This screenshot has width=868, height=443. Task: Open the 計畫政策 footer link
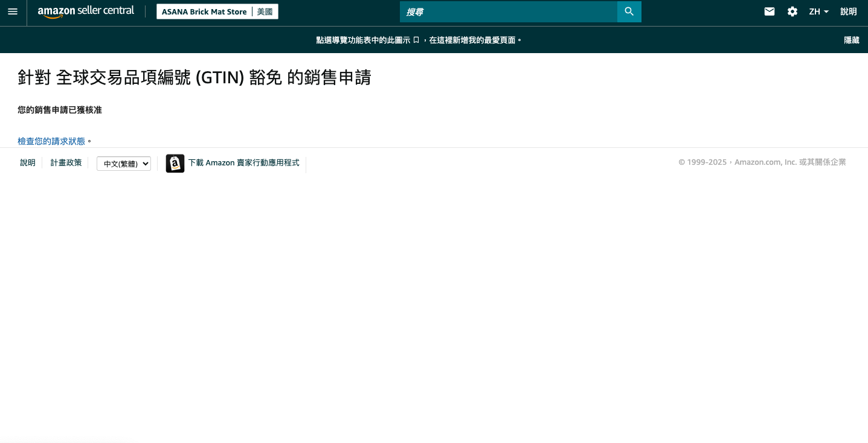tap(66, 163)
